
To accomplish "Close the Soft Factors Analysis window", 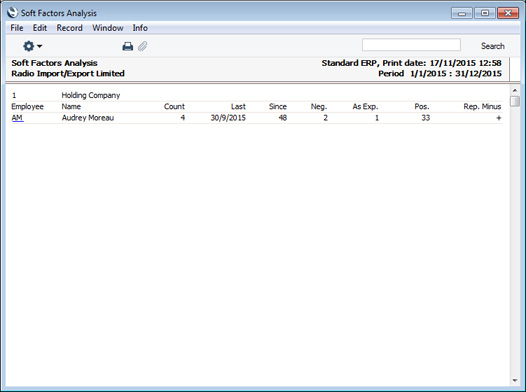I will point(508,13).
